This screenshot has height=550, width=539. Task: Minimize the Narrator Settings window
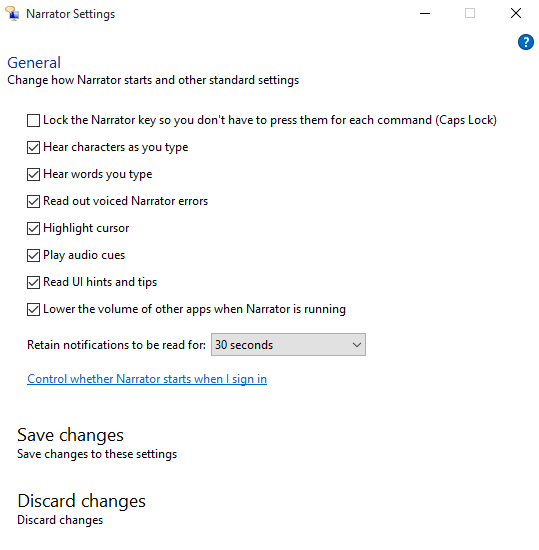pyautogui.click(x=425, y=14)
